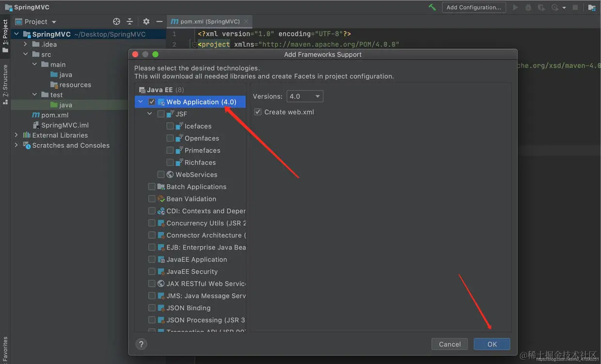Open the Project Structure folder icon
Image resolution: width=601 pixels, height=364 pixels.
coord(592,7)
